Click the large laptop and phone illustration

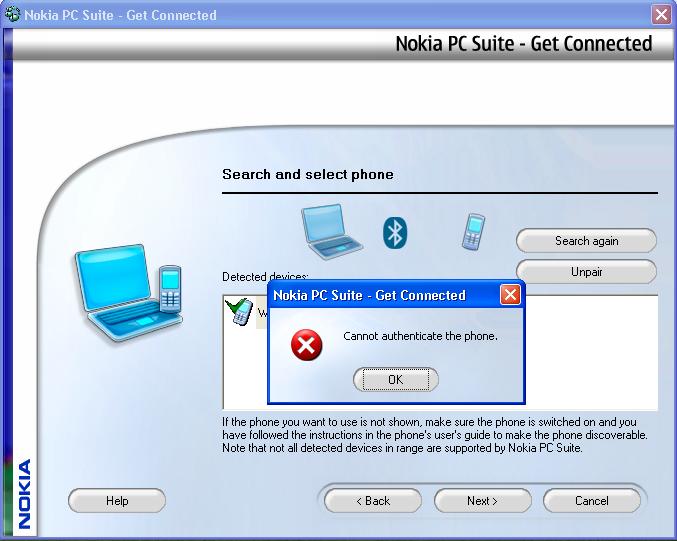129,293
